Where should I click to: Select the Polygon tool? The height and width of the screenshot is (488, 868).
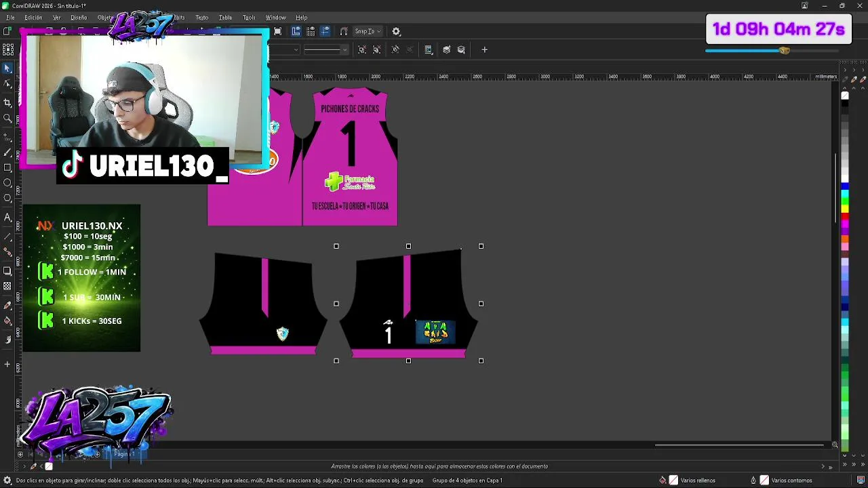pos(7,199)
